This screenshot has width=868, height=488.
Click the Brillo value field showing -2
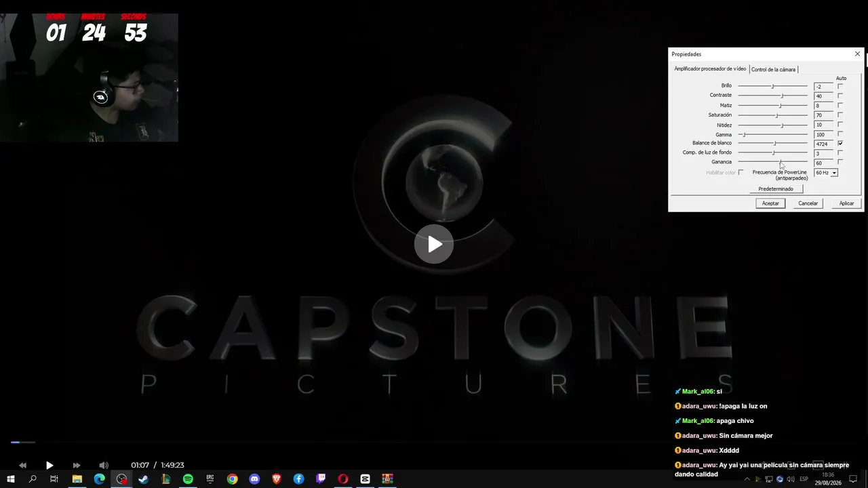click(x=823, y=86)
